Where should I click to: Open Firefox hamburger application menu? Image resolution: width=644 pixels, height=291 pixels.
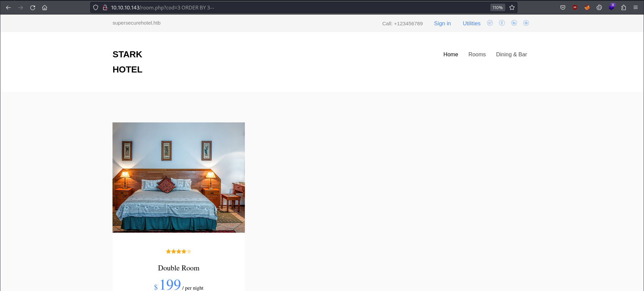(636, 7)
